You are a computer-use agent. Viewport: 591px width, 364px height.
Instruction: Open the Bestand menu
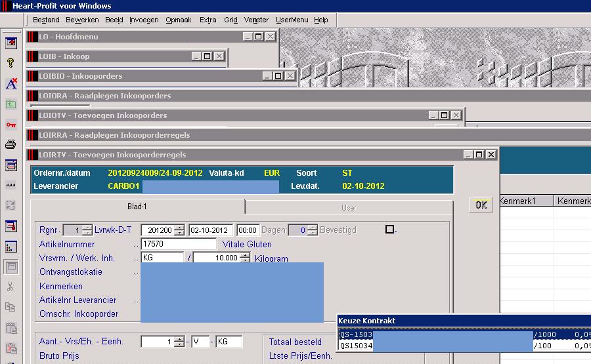(x=46, y=20)
